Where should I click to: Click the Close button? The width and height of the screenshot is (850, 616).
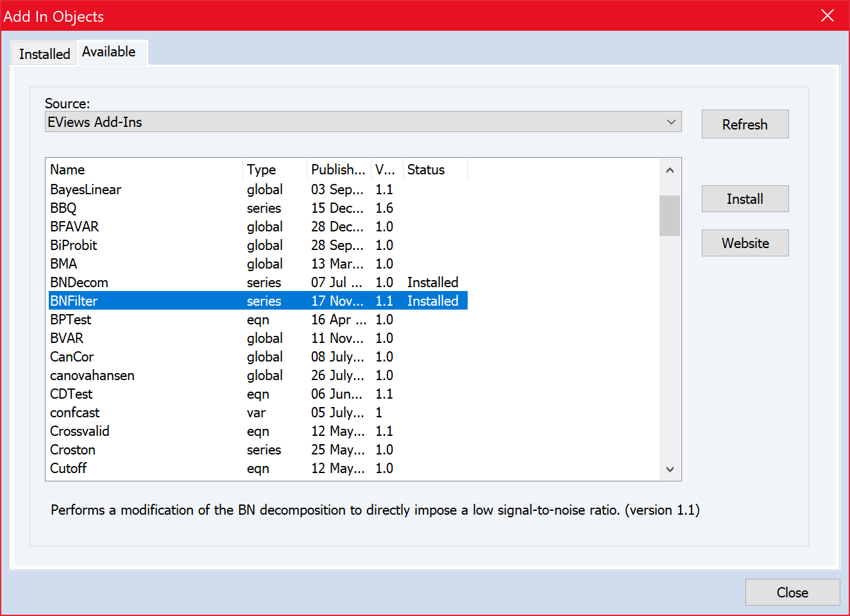click(x=792, y=592)
